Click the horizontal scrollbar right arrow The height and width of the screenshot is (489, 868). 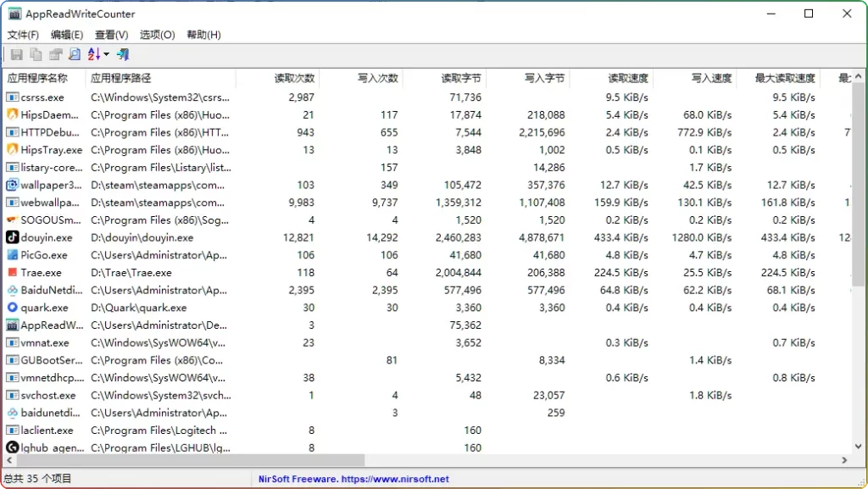coord(844,460)
